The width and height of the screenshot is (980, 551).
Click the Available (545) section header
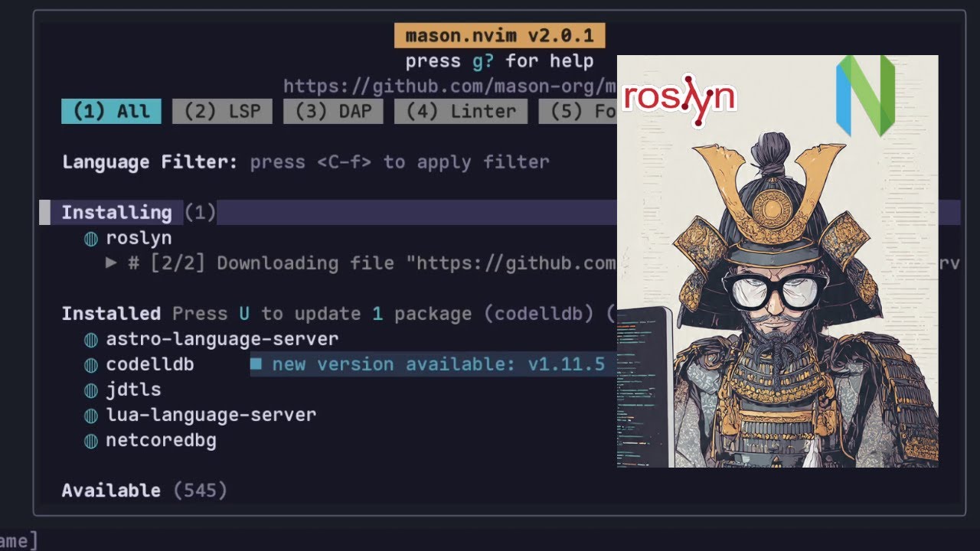coord(145,491)
